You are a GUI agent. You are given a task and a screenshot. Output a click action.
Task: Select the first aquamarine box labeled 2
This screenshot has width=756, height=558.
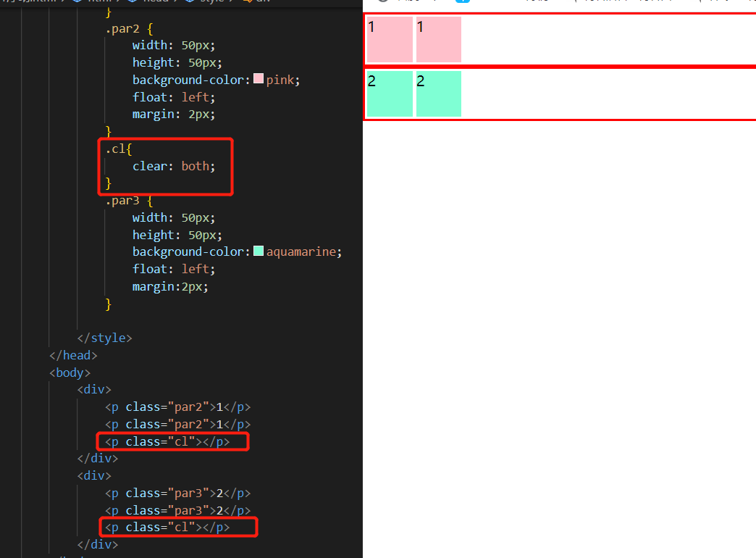[x=390, y=93]
